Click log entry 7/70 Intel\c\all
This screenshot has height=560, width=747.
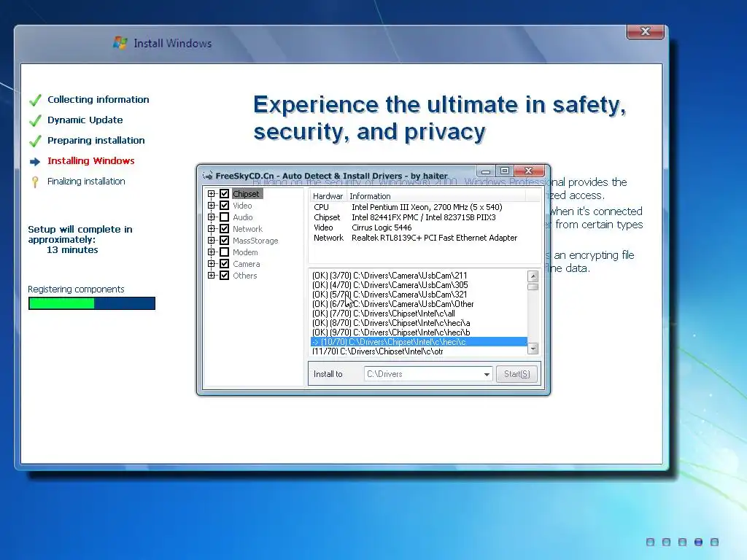coord(419,314)
